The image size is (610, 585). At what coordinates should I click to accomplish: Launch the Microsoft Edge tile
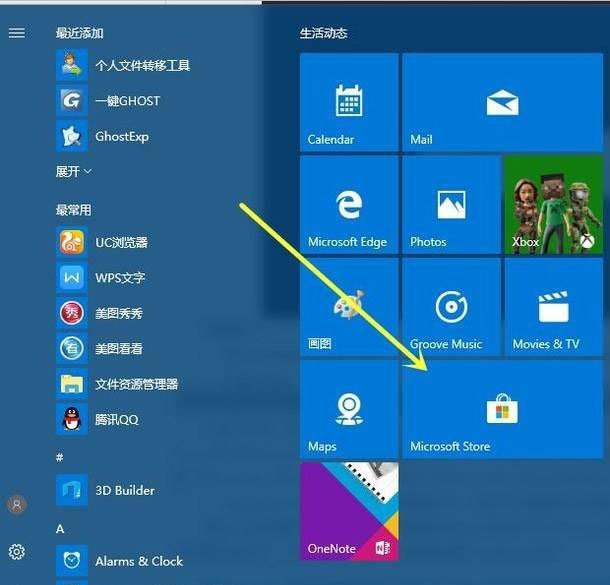(x=349, y=205)
